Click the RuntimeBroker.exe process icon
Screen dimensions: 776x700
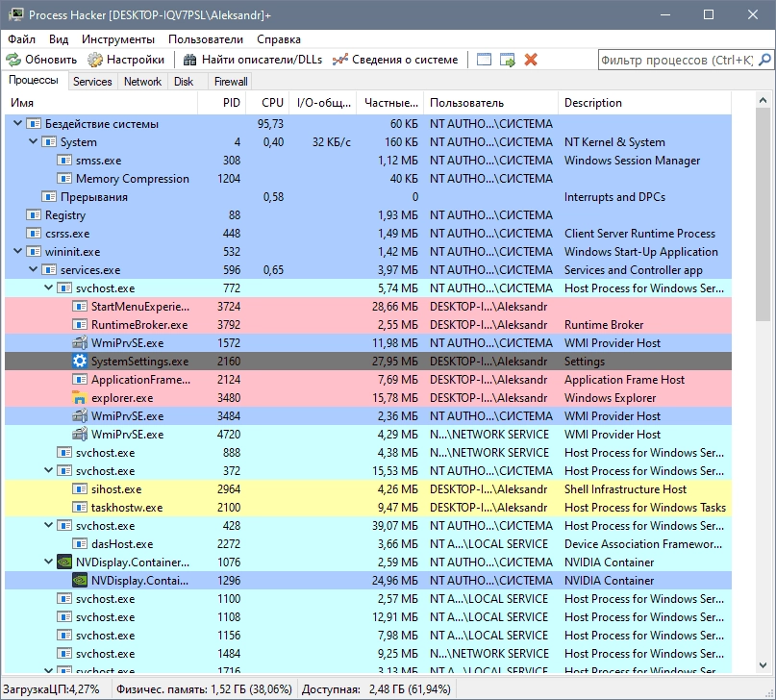coord(80,325)
